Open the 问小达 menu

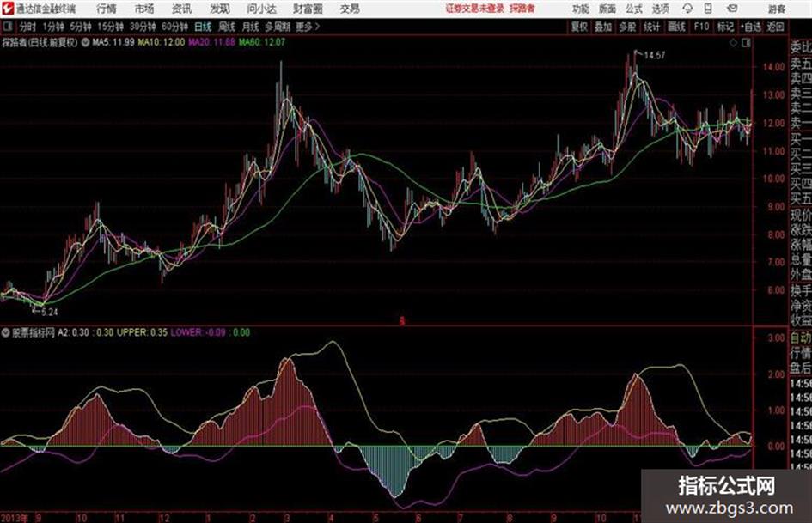coord(261,9)
